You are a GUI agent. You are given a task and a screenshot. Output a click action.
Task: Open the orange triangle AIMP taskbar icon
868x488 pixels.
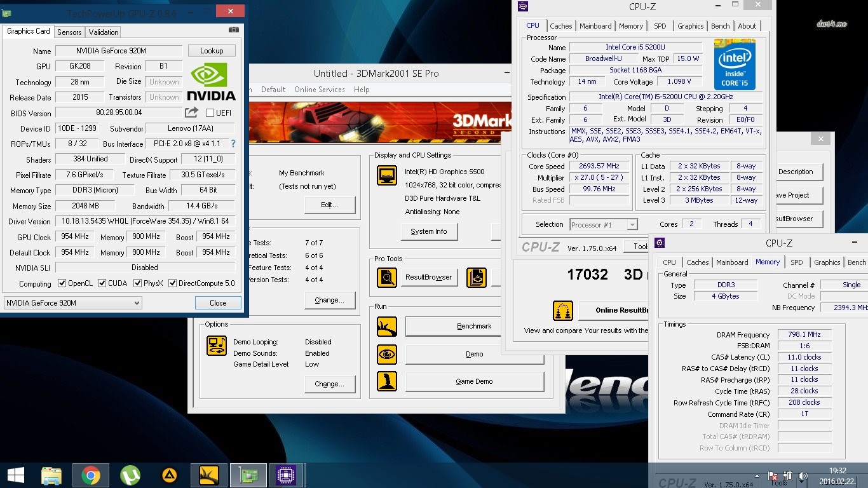click(169, 475)
